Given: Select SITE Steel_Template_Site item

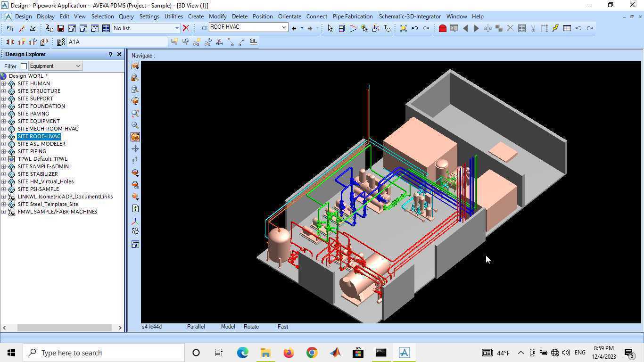Looking at the screenshot, I should click(48, 204).
